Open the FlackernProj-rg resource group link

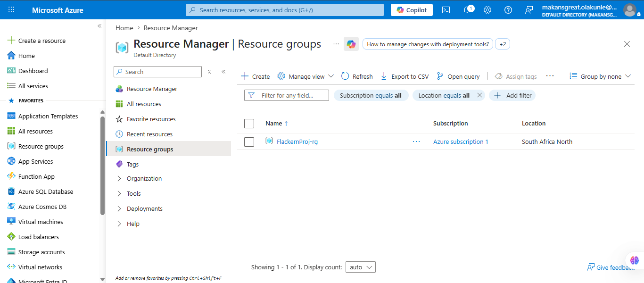click(297, 141)
